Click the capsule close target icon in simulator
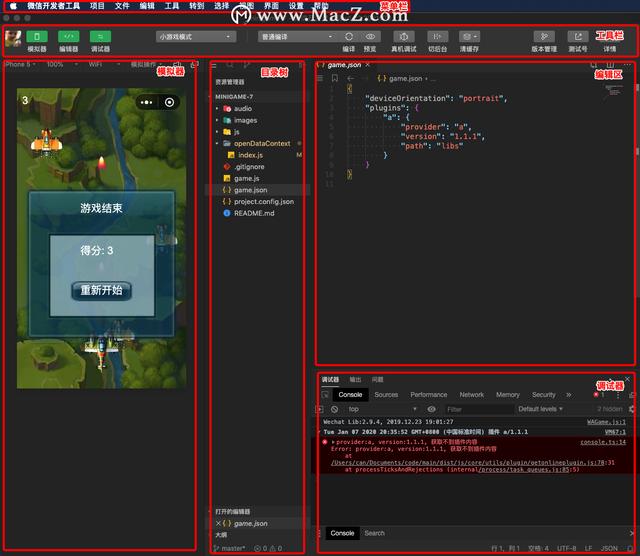 tap(169, 102)
